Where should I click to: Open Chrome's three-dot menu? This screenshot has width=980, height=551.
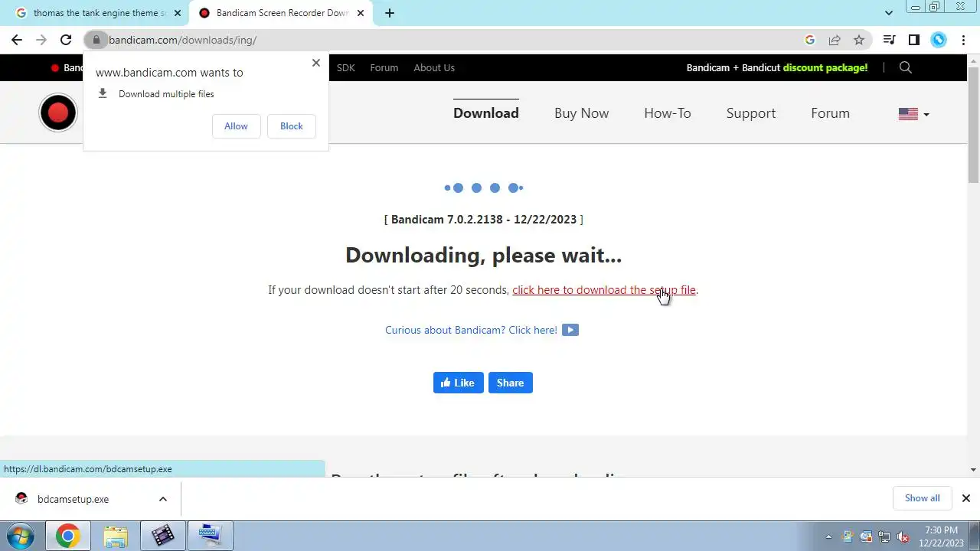[963, 40]
